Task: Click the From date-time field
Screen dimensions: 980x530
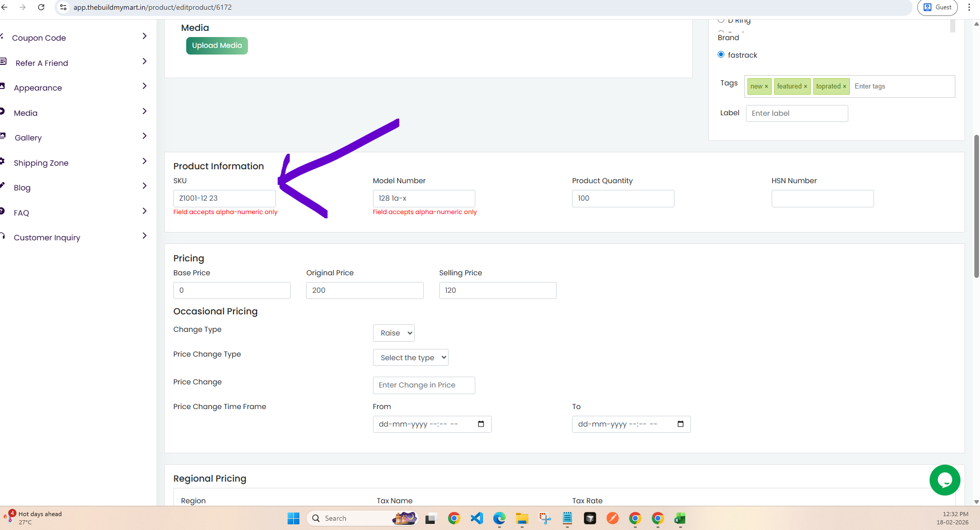Action: pyautogui.click(x=432, y=424)
